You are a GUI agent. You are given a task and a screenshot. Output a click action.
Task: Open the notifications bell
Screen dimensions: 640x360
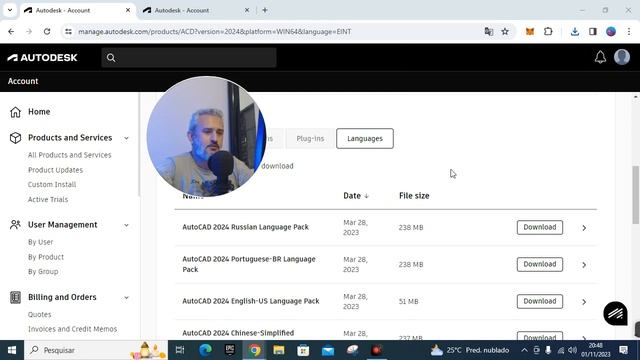click(x=600, y=57)
